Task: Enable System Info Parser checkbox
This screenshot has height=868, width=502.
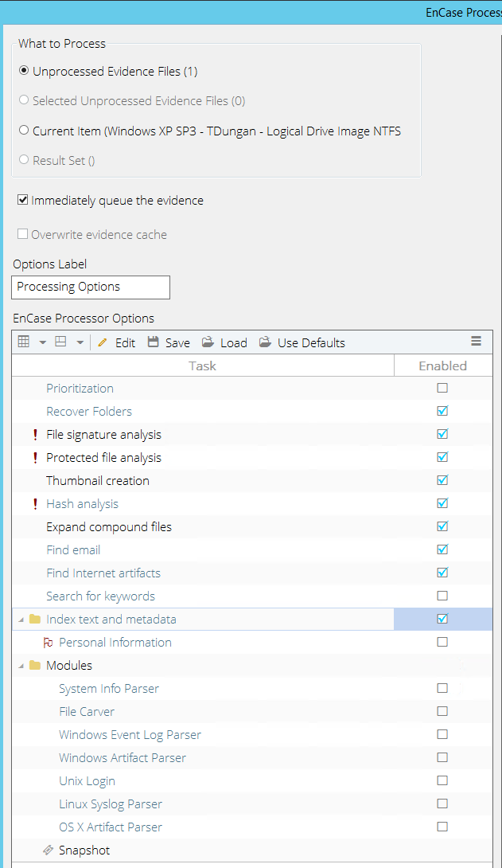Action: 442,688
